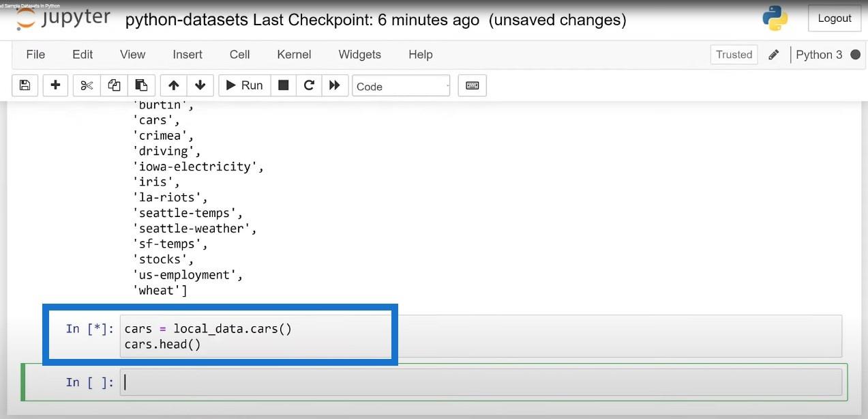
Task: Click the Last Checkpoint status text
Action: [366, 20]
